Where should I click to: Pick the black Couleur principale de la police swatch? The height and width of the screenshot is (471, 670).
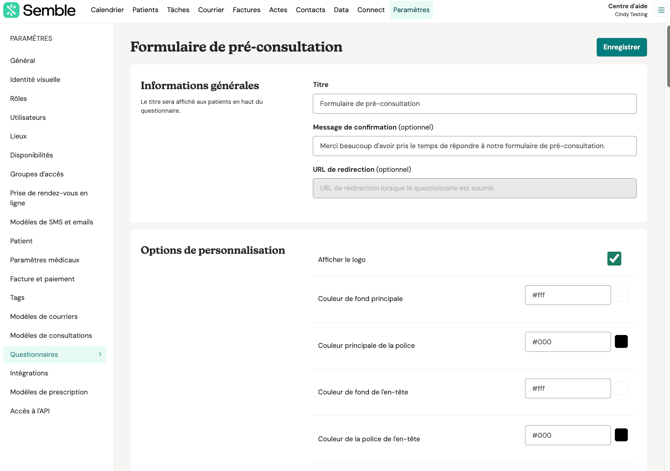[621, 341]
